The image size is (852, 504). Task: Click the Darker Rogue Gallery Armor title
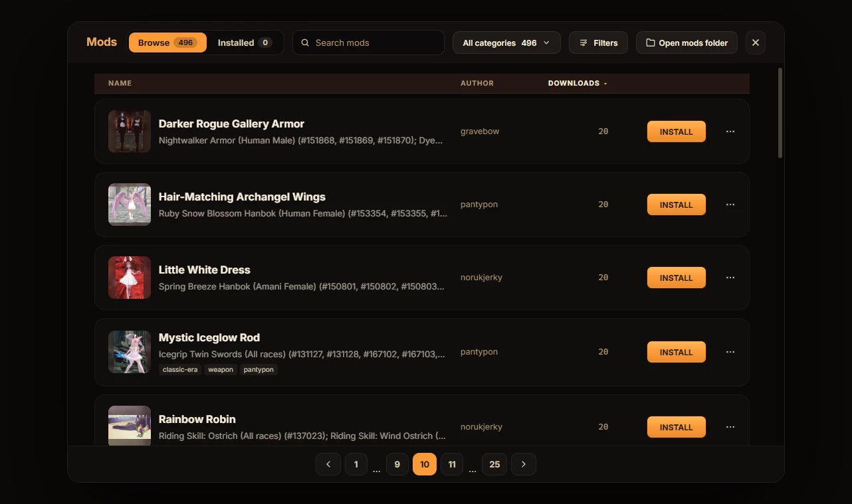click(231, 124)
